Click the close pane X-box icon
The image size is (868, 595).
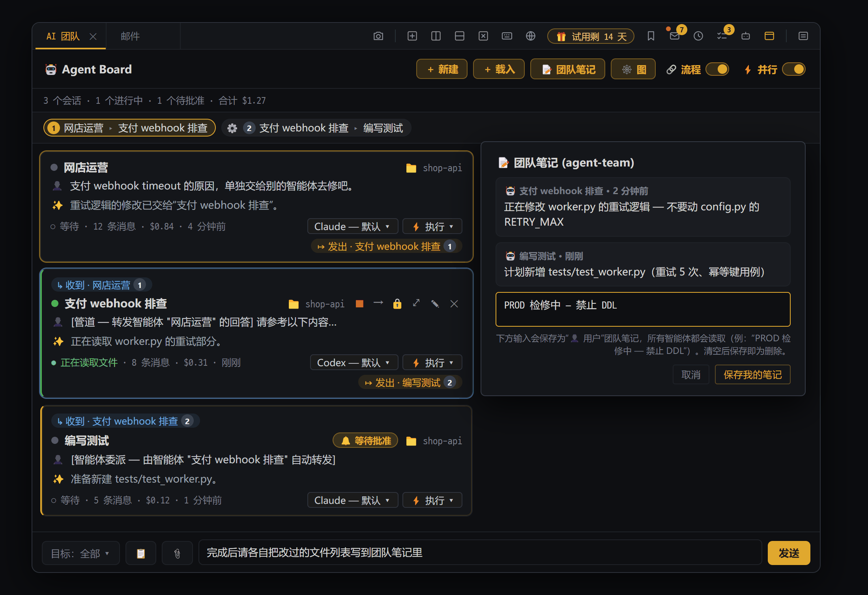point(483,36)
